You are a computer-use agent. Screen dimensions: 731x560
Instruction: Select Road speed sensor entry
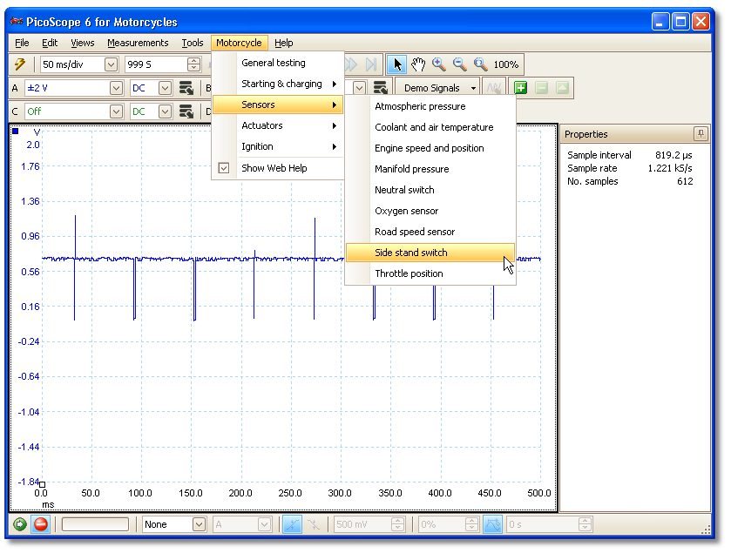pos(430,232)
